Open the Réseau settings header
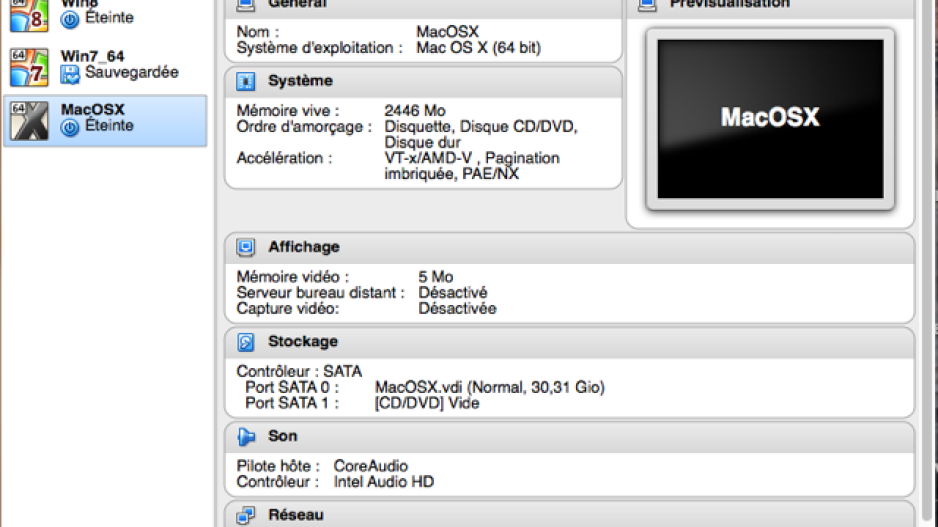 570,515
